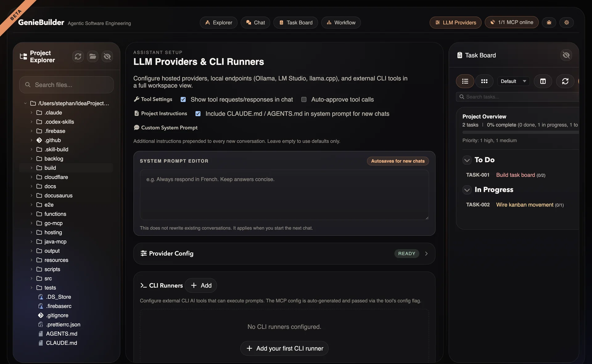
Task: Open settings via the gear icon
Action: tap(566, 22)
